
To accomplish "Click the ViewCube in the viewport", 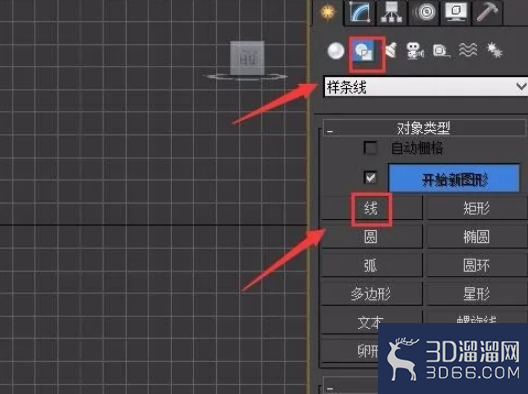I will [247, 59].
